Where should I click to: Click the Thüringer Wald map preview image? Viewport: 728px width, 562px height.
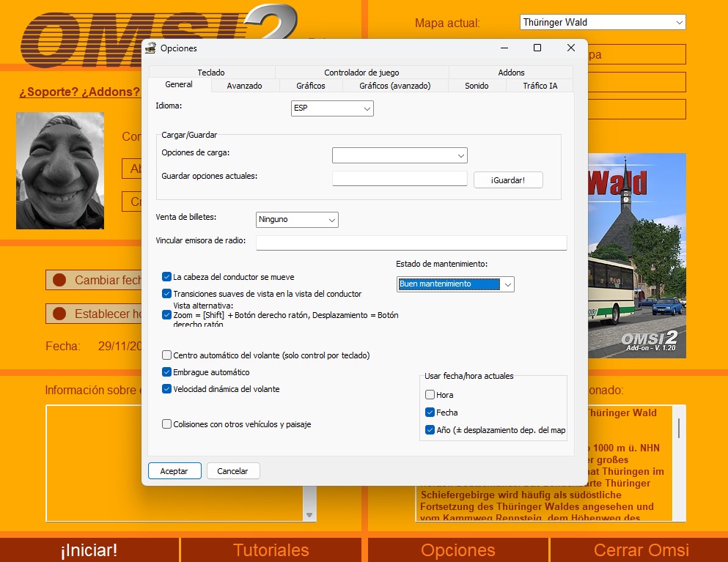(x=638, y=255)
